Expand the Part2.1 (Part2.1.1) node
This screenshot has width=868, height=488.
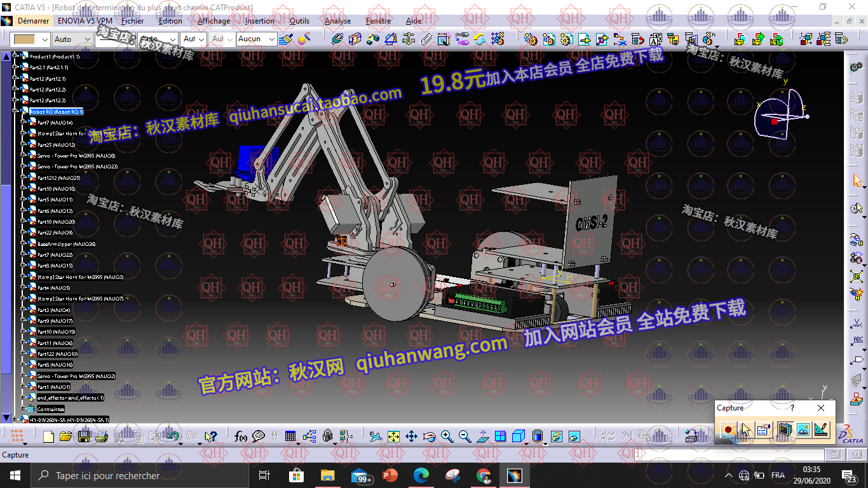tap(15, 67)
